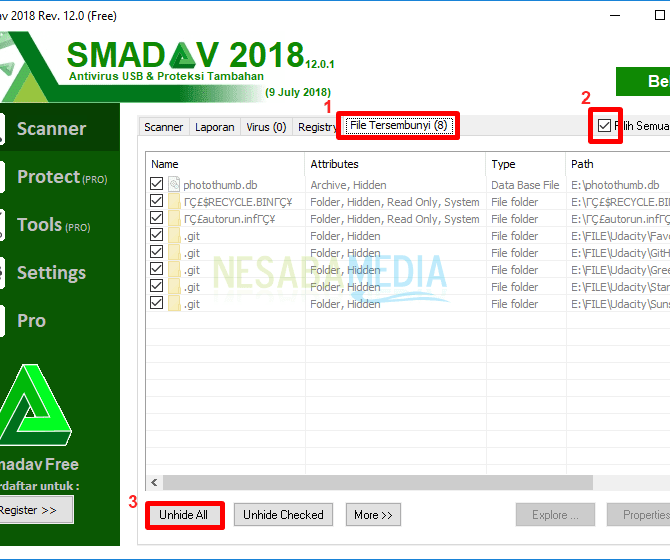The height and width of the screenshot is (560, 670).
Task: Click the autorun.inf folder icon
Action: (x=174, y=218)
